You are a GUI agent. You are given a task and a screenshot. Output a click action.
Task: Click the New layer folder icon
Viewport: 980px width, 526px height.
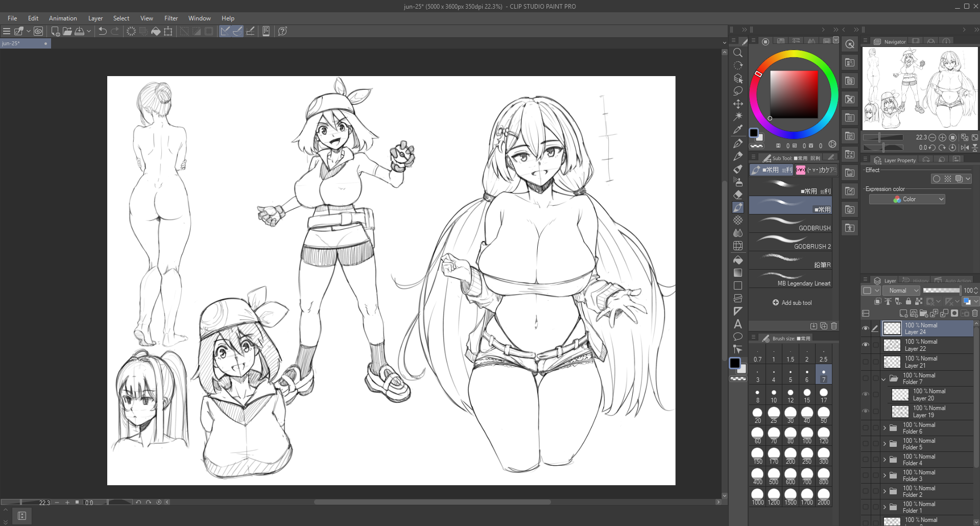pyautogui.click(x=924, y=313)
